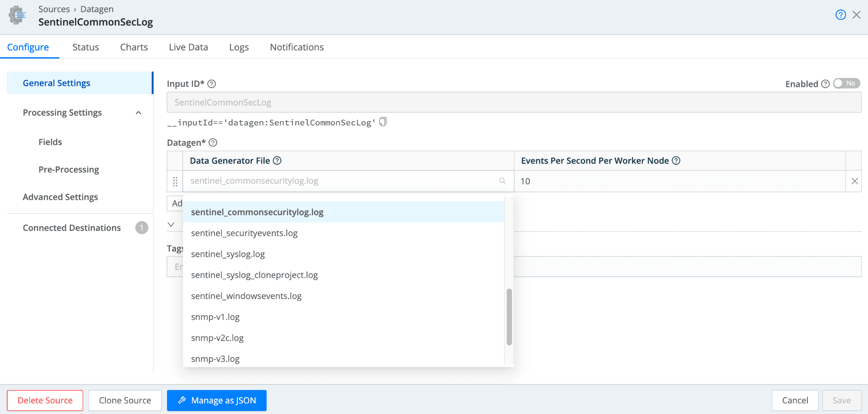Image resolution: width=868 pixels, height=414 pixels.
Task: Click the search icon in the generator file field
Action: pos(503,181)
